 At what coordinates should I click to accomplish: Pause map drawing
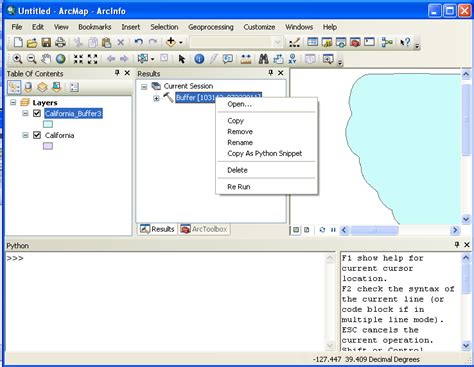(333, 230)
